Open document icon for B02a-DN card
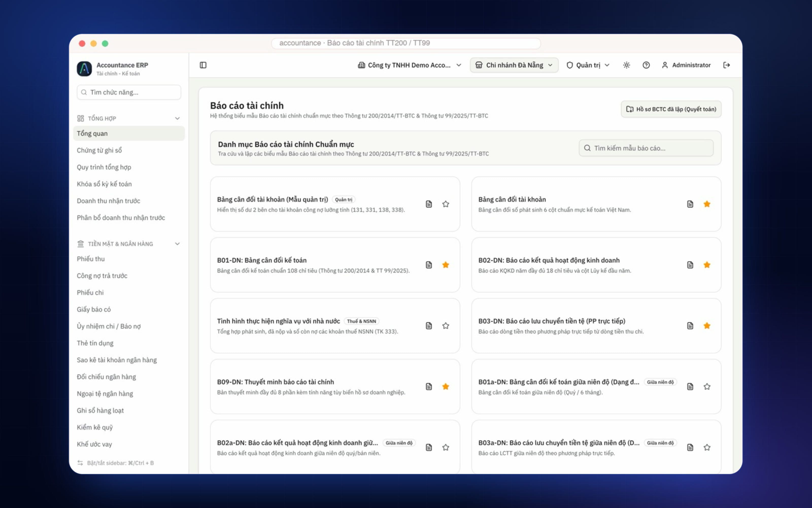Viewport: 812px width, 508px height. coord(429,447)
